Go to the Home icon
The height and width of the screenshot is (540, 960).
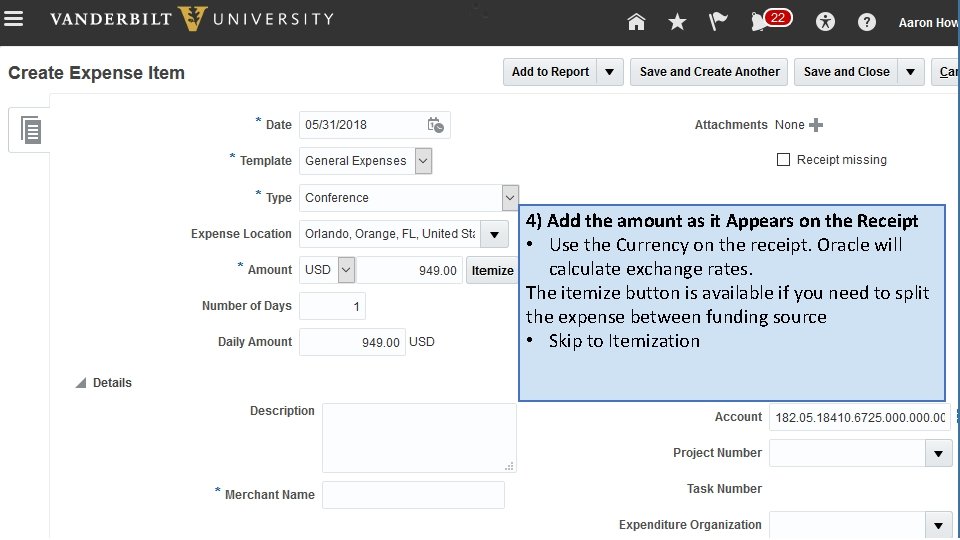point(636,22)
